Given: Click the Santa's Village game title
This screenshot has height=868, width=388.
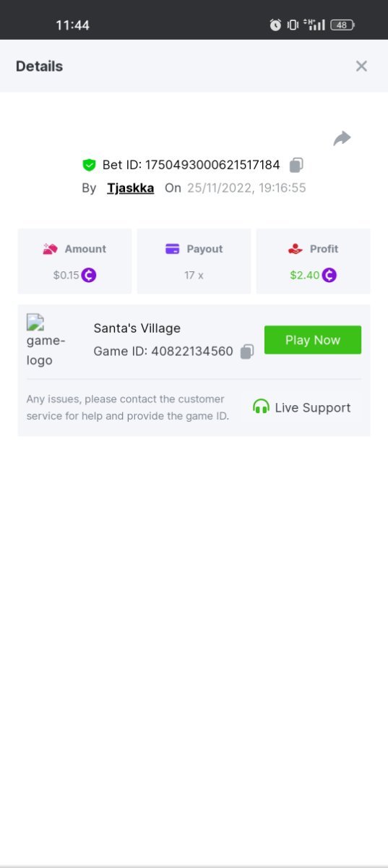Looking at the screenshot, I should tap(137, 328).
